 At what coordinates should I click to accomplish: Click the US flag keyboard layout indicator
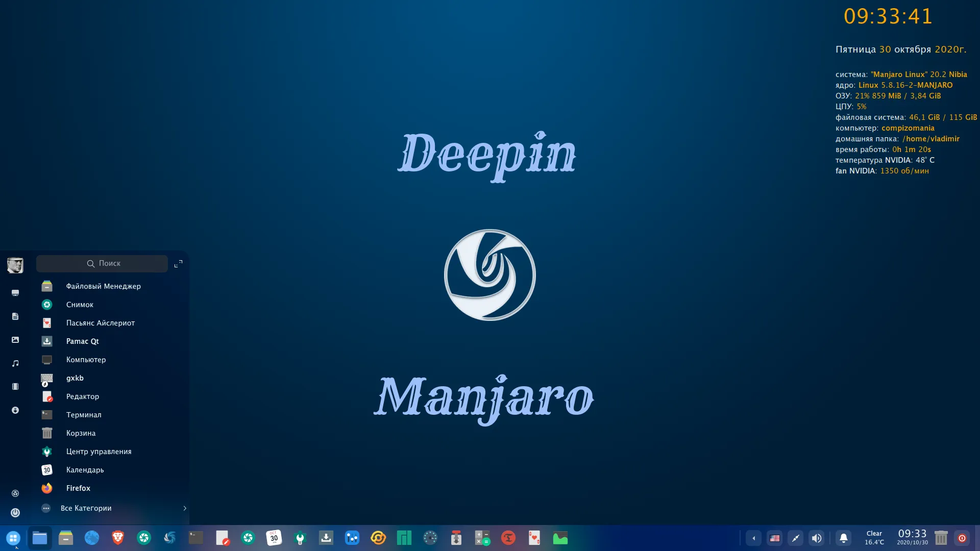click(x=775, y=538)
